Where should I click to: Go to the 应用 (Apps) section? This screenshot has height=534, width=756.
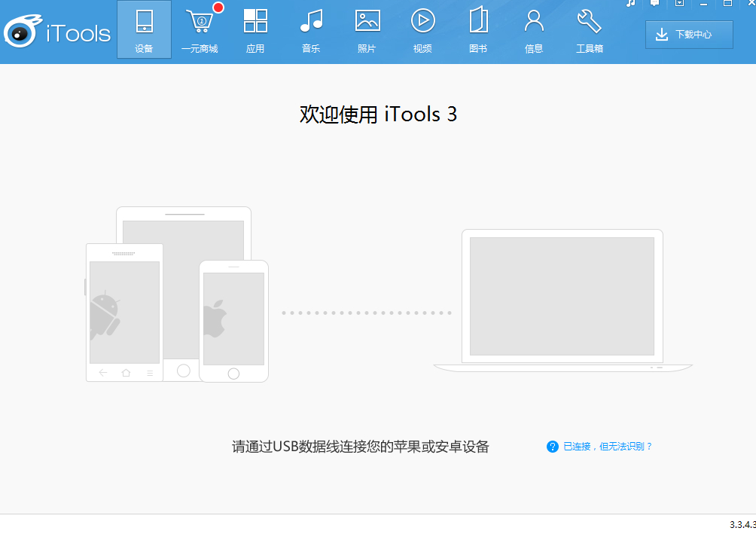255,30
